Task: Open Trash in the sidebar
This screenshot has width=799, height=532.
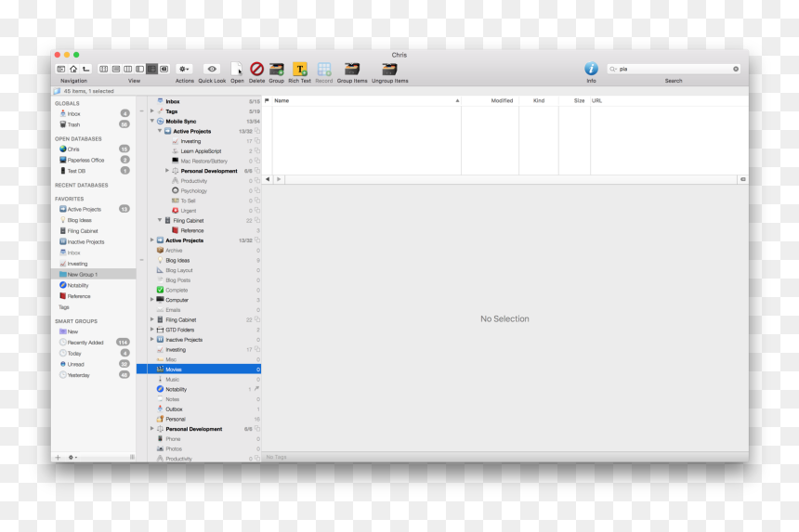Action: pyautogui.click(x=93, y=124)
